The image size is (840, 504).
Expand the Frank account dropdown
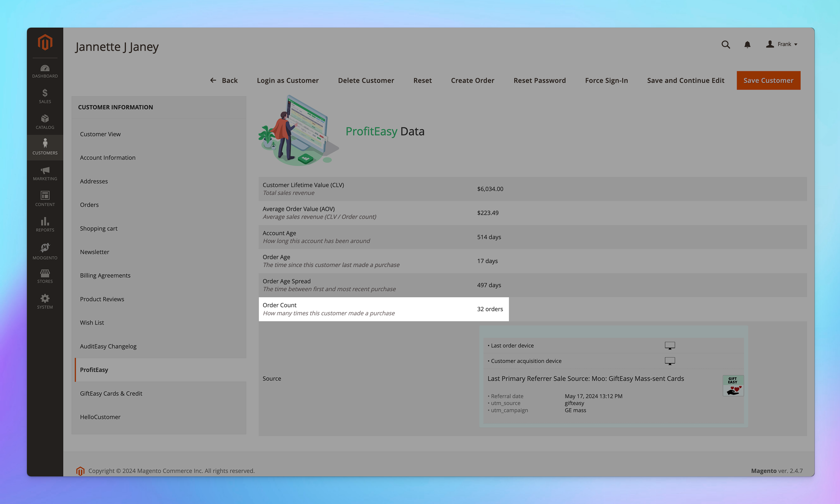point(782,44)
